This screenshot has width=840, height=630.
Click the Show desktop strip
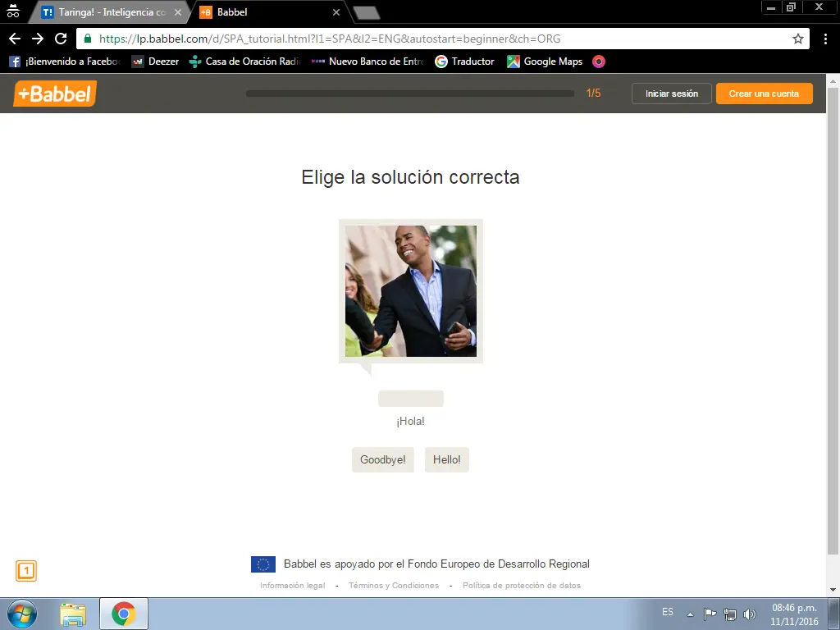tap(833, 614)
